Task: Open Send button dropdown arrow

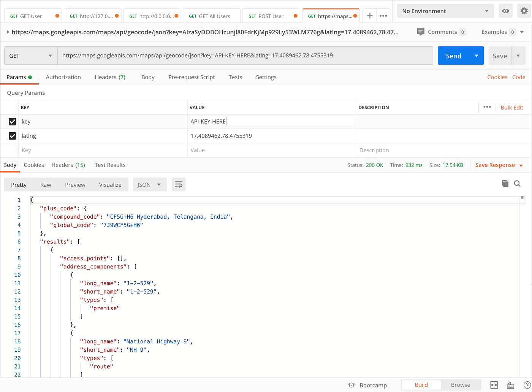Action: (x=477, y=56)
